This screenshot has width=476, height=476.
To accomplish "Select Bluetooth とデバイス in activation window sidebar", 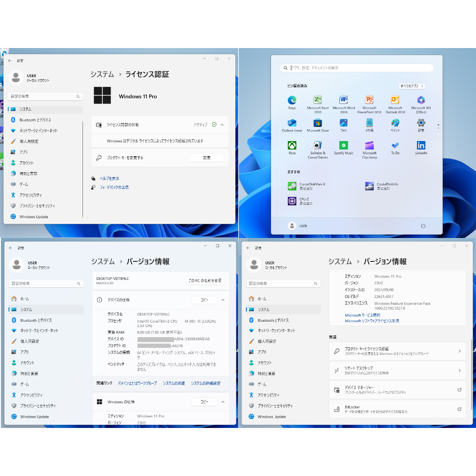I will pos(45,120).
